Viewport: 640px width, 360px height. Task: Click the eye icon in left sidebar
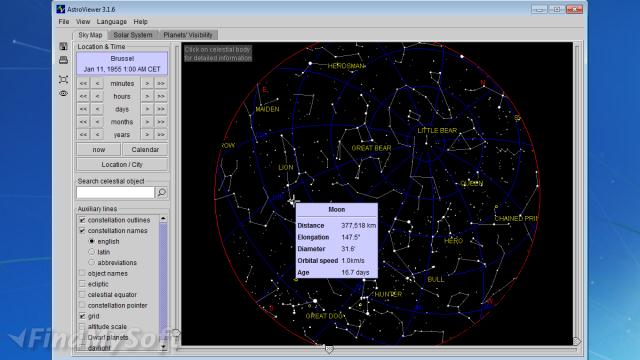(63, 93)
